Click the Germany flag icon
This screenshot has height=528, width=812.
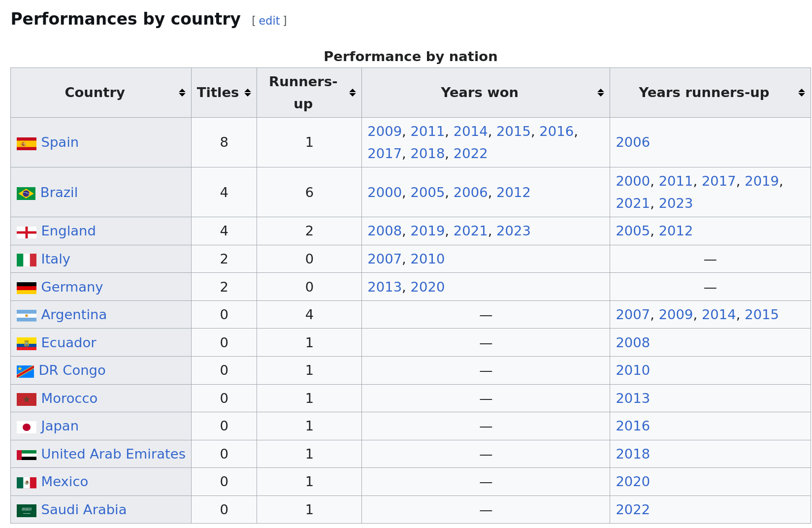tap(27, 288)
